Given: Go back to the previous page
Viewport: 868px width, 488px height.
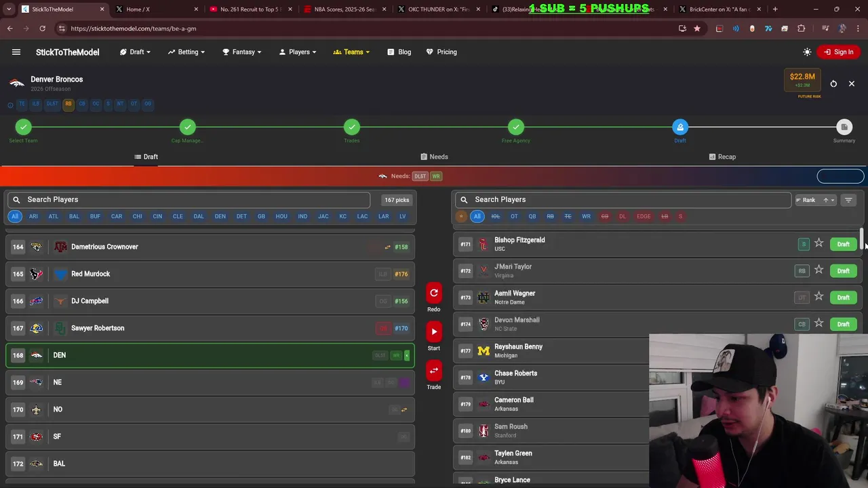Looking at the screenshot, I should (9, 28).
